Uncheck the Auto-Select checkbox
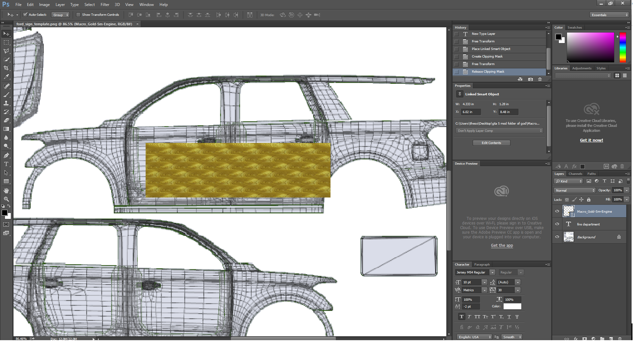The image size is (644, 353). click(x=25, y=15)
